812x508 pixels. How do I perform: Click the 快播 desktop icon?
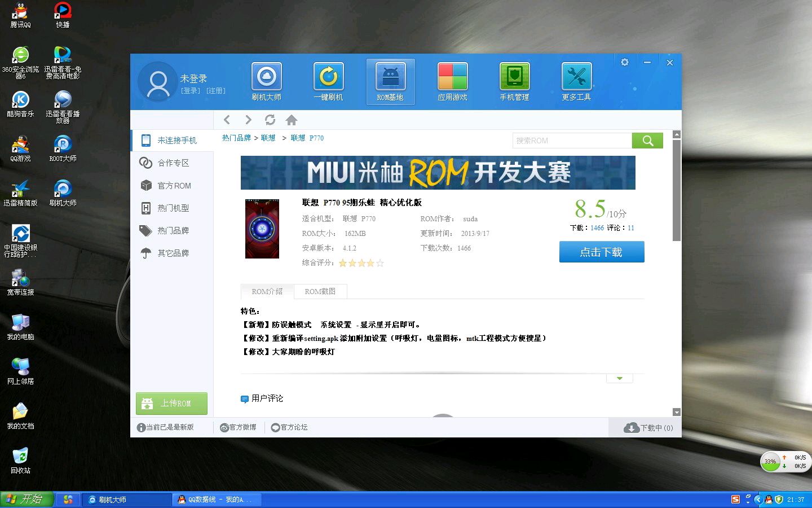(63, 15)
